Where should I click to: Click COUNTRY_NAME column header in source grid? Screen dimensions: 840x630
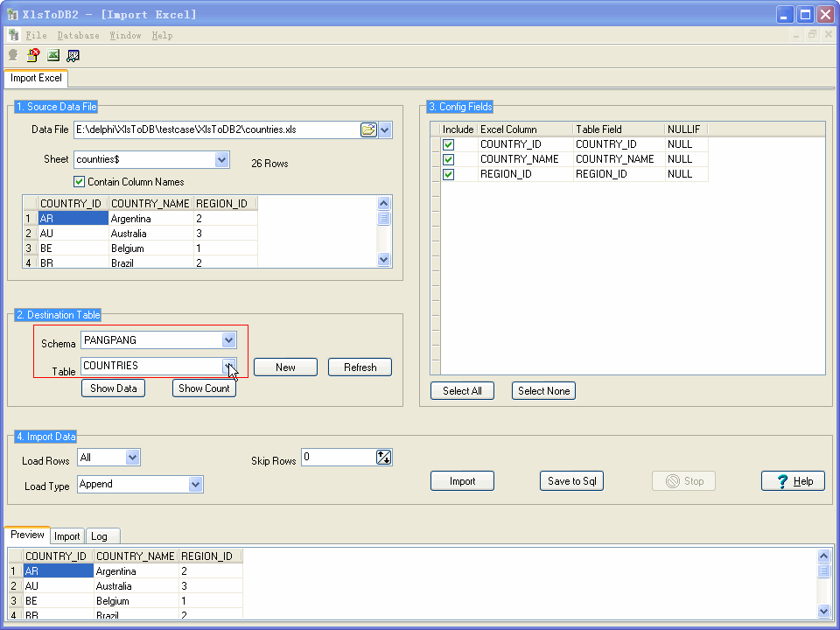(151, 204)
